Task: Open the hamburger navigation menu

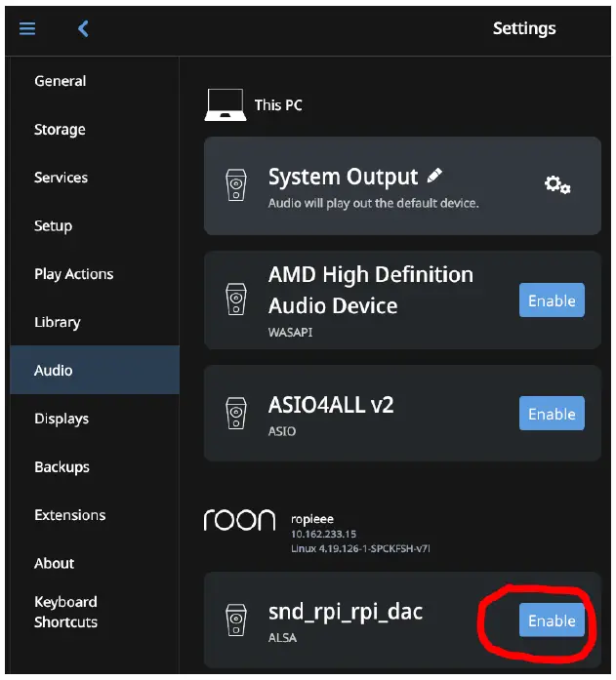Action: pyautogui.click(x=27, y=28)
